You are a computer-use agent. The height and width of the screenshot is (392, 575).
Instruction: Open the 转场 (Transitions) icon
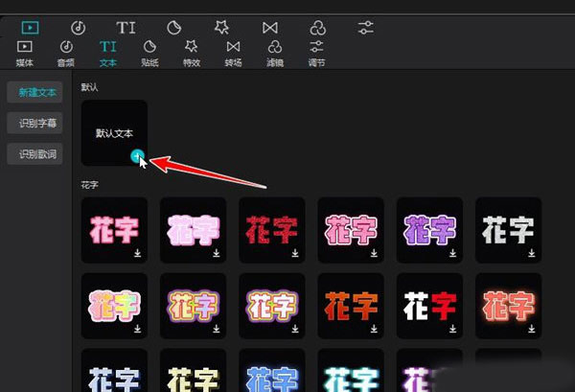tap(233, 51)
